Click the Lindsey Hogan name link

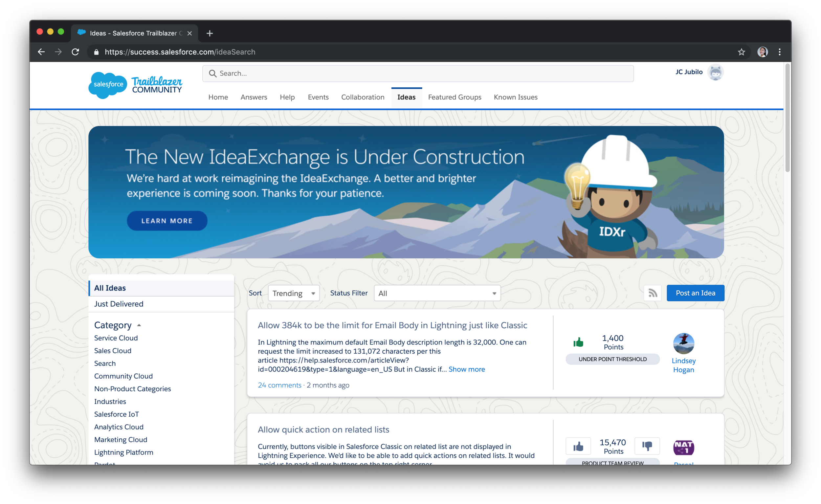683,365
